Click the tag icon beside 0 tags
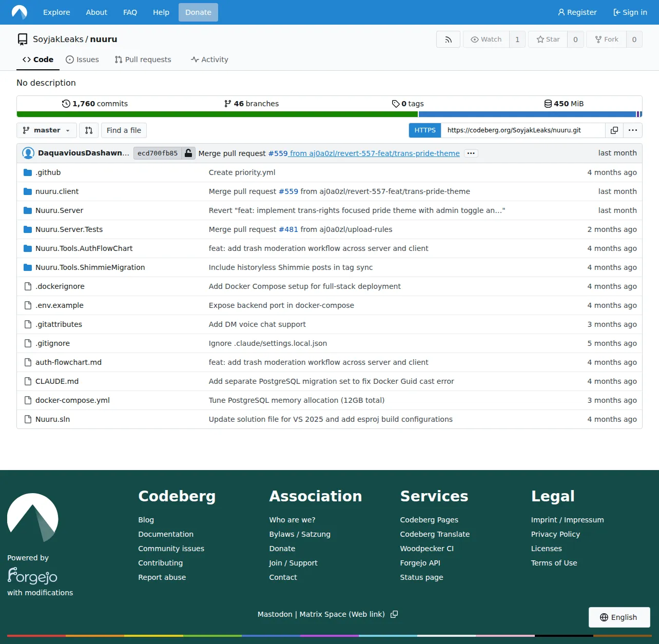The image size is (659, 644). pyautogui.click(x=396, y=104)
